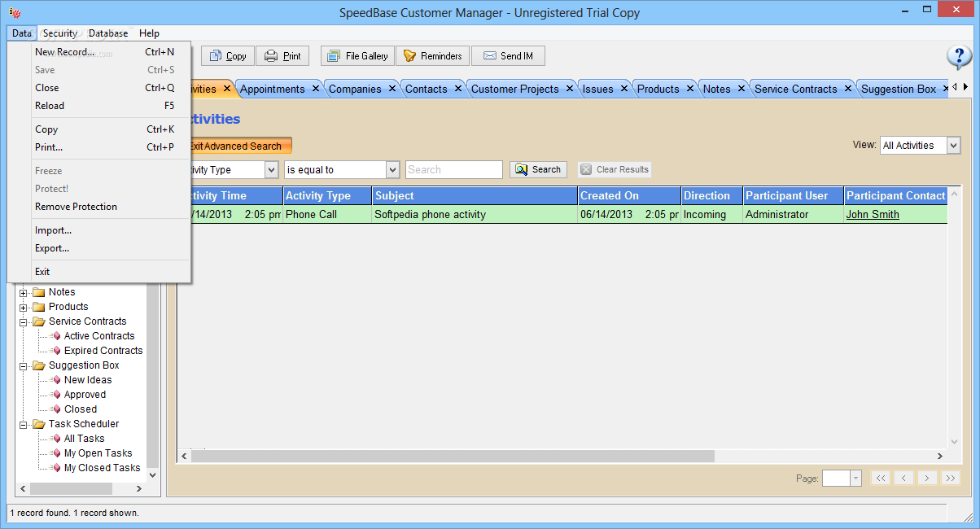Close the Service Contracts tab

(847, 89)
